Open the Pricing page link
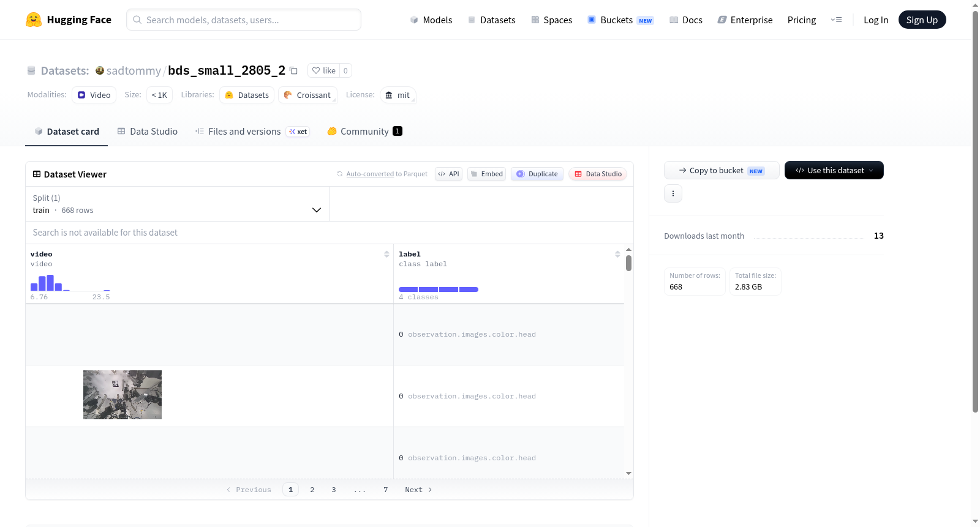Screen dimensions: 980x527 [x=802, y=20]
